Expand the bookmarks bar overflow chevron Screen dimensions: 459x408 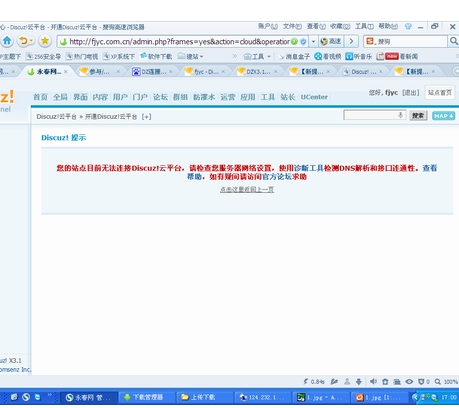click(x=235, y=56)
